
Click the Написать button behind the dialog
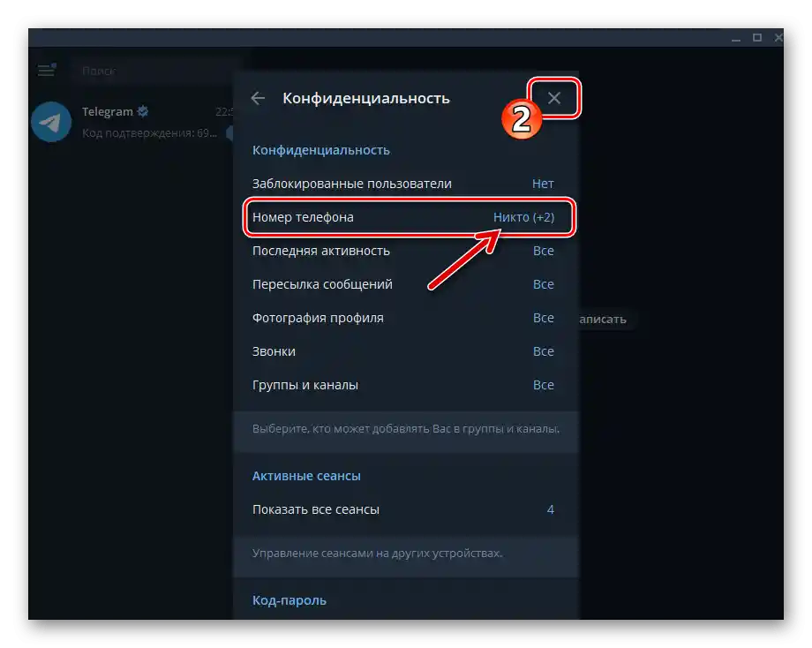click(x=605, y=320)
